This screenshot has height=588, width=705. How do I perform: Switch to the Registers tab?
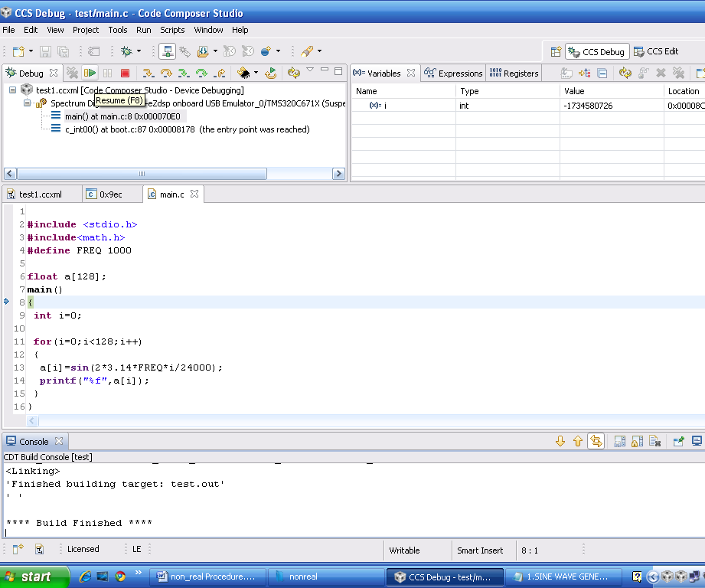[513, 73]
